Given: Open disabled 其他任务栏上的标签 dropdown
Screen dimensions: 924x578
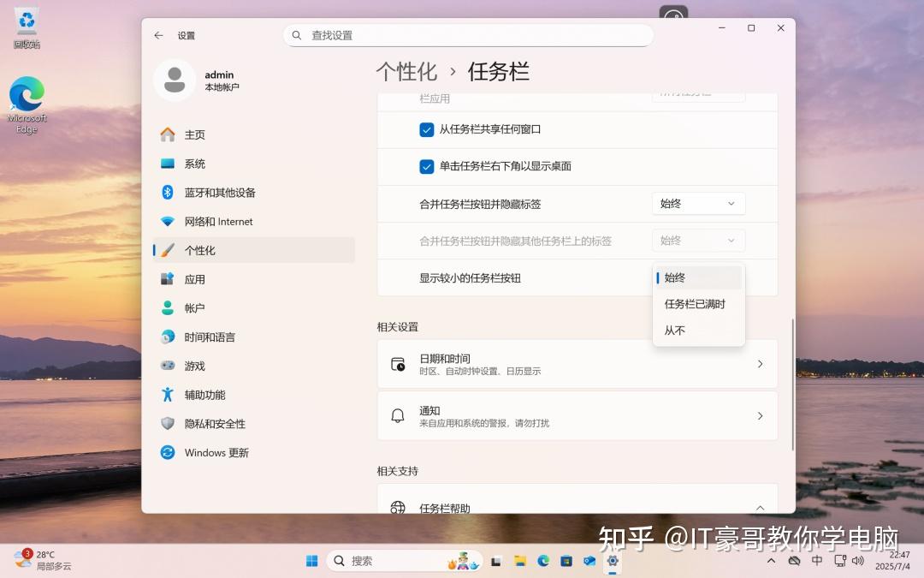Looking at the screenshot, I should [x=698, y=241].
